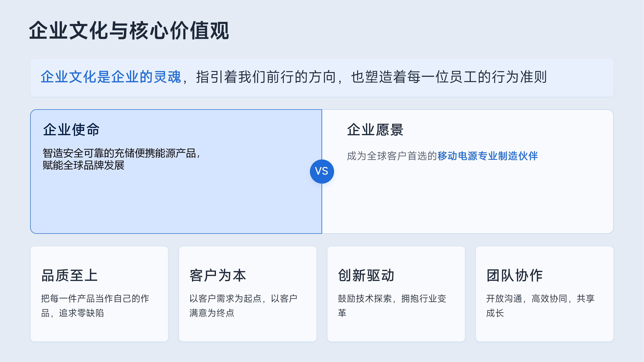Screen dimensions: 644x362
Task: Click description 鼓励技术探索，拥抱行业变革
Action: click(x=392, y=306)
